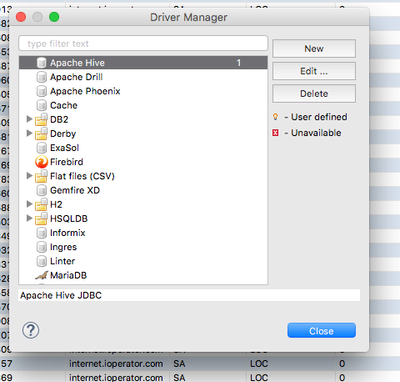Screen dimensions: 400x382
Task: Expand the Derby driver group
Action: 29,133
